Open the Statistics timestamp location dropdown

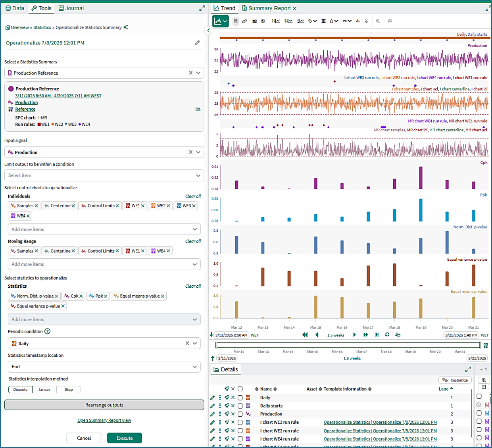104,367
